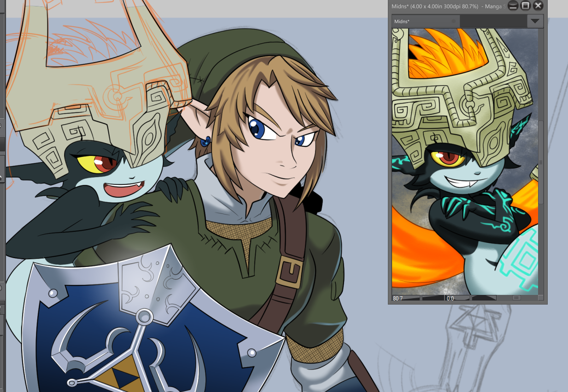This screenshot has width=568, height=392.
Task: Close the Midns floating window
Action: [538, 6]
